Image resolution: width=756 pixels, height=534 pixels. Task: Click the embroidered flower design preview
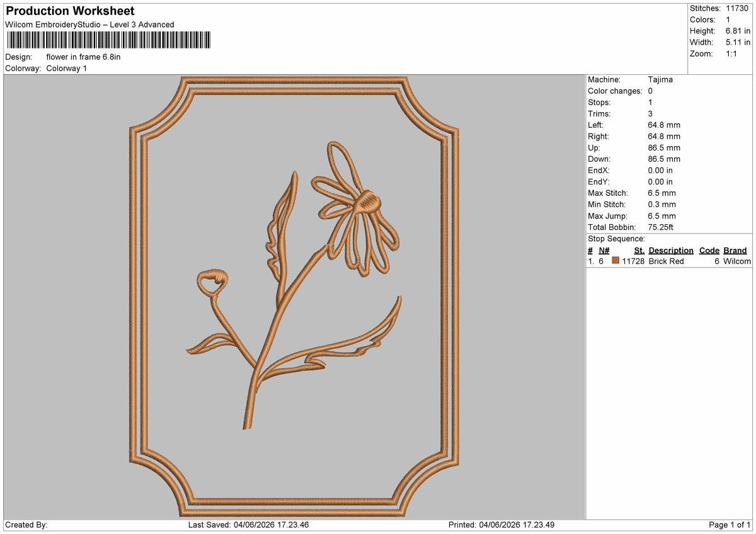[294, 297]
